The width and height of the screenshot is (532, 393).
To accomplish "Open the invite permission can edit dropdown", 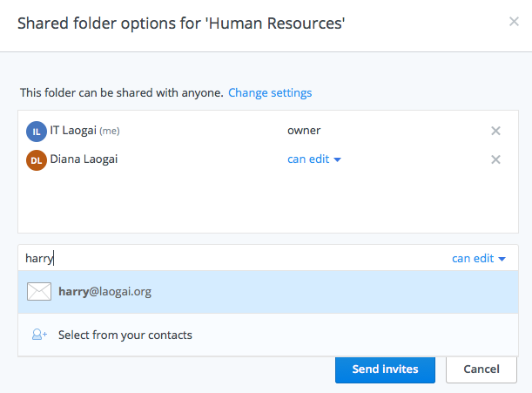I will [479, 258].
